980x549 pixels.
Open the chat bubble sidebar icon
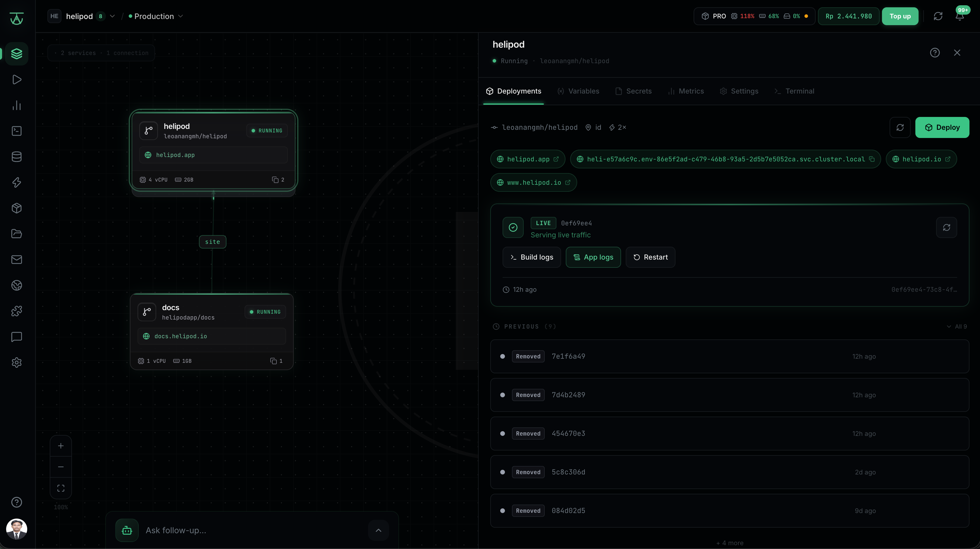[17, 337]
